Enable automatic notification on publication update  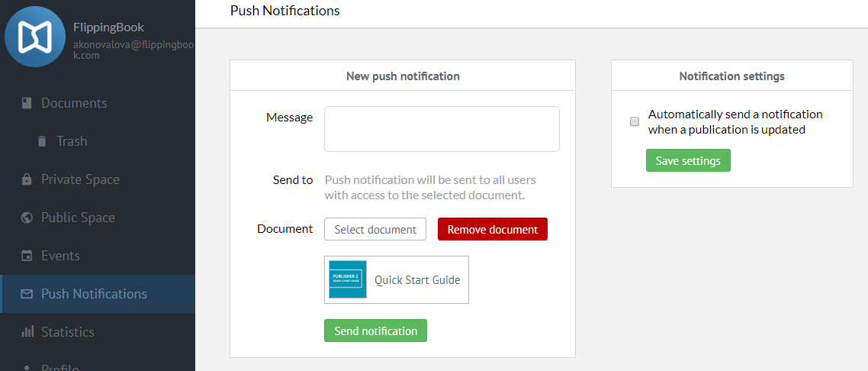click(635, 122)
